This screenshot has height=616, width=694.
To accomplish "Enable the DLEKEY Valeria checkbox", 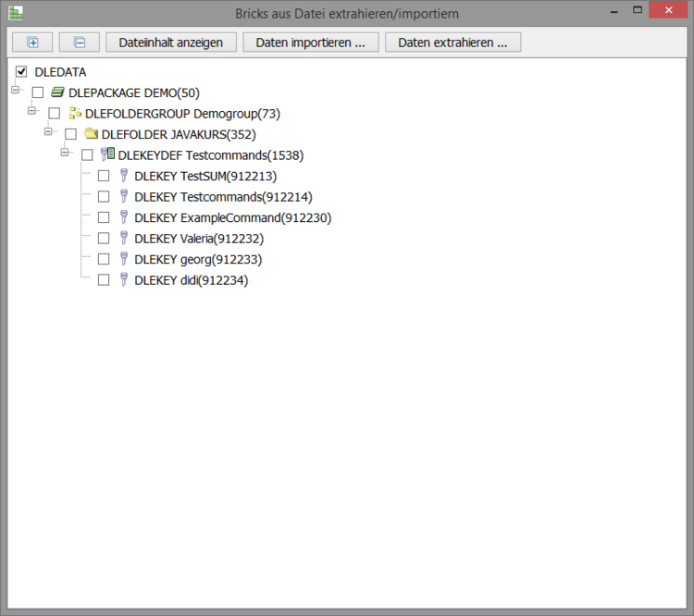I will [x=104, y=239].
